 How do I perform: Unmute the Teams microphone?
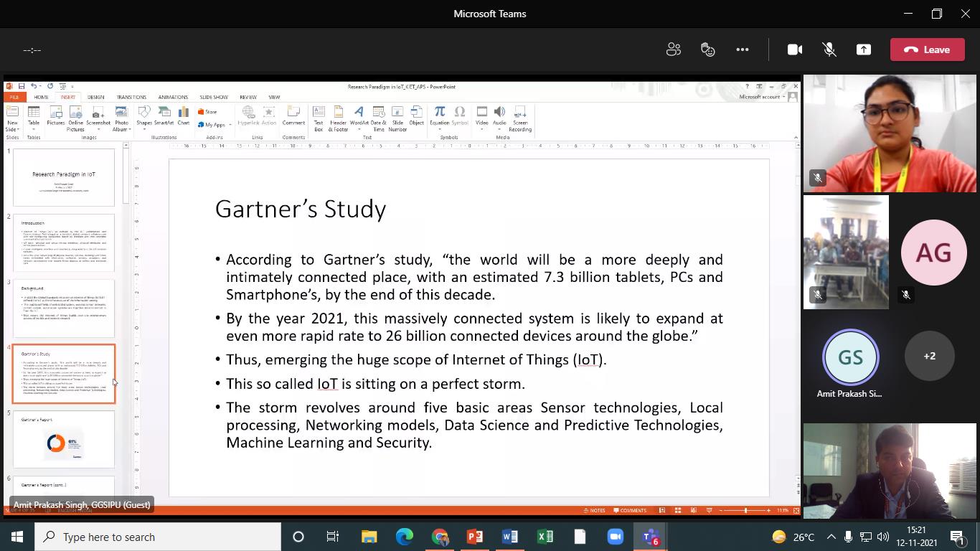[829, 50]
